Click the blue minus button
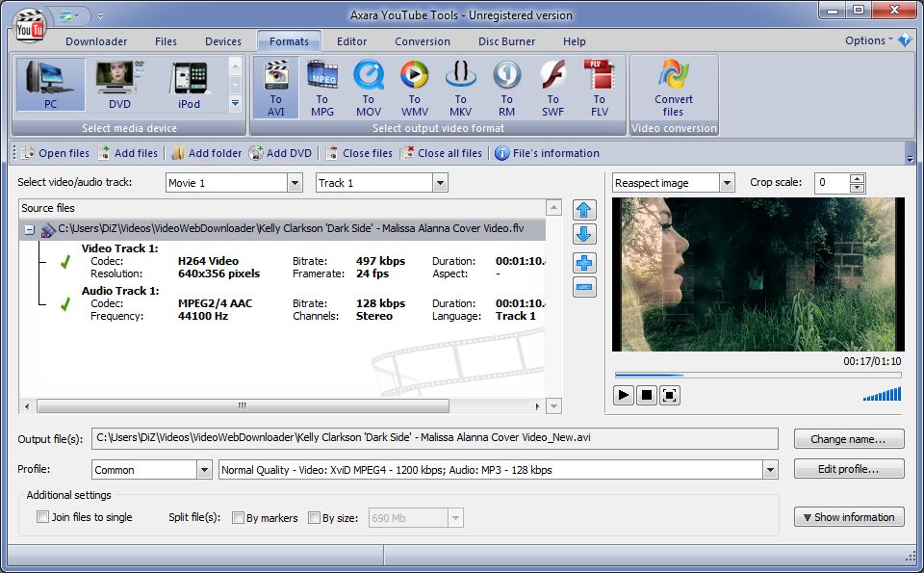 (x=584, y=287)
